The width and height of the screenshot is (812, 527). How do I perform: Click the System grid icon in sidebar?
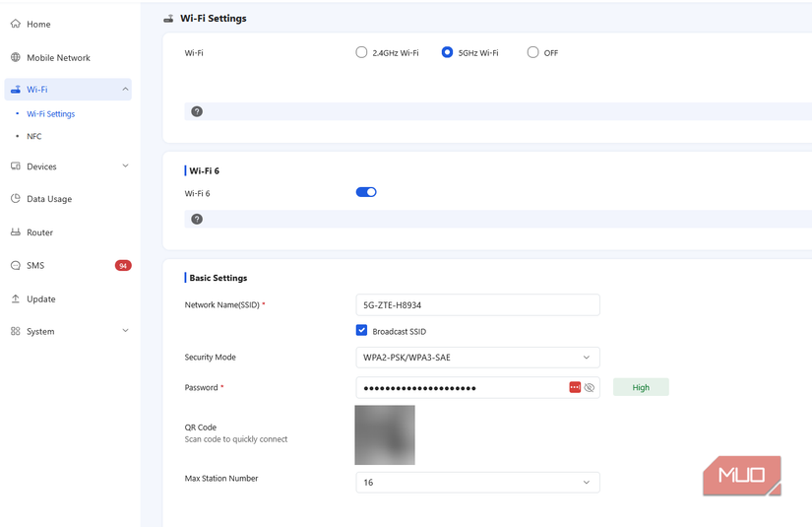pos(16,331)
